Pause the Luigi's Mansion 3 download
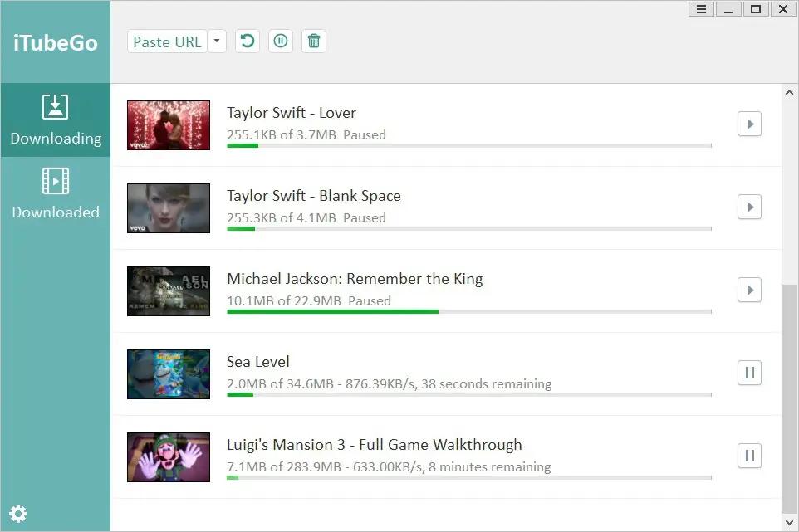799x532 pixels. [749, 456]
